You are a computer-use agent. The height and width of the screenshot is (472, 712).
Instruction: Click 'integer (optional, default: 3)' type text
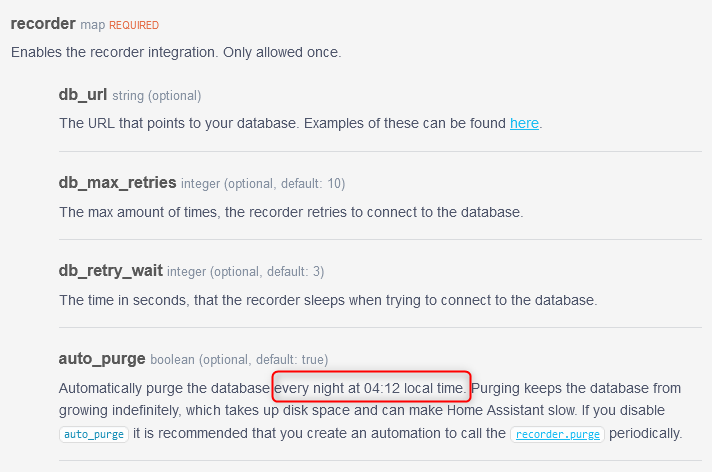[246, 272]
